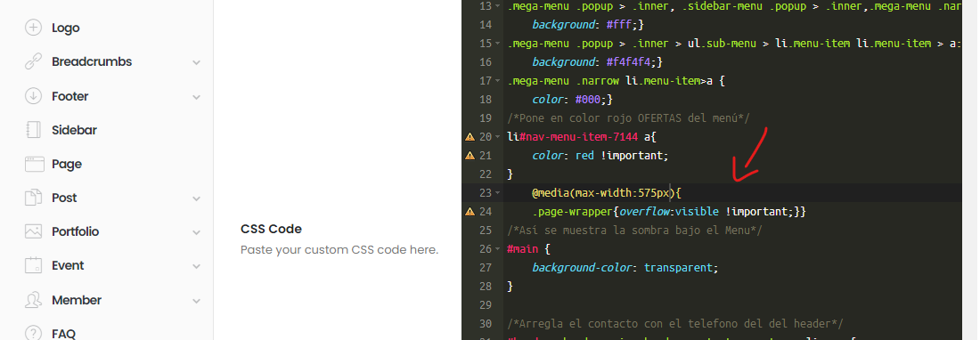This screenshot has height=340, width=980.
Task: Click the Page browser window icon
Action: [35, 164]
